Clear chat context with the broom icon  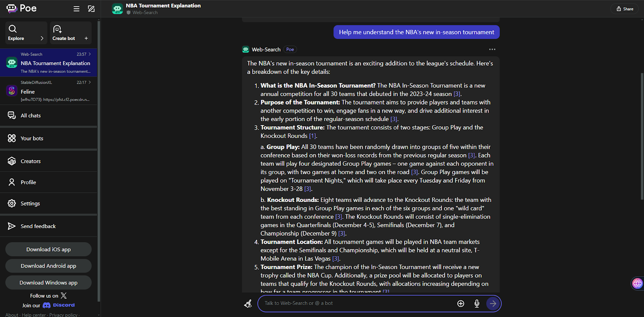(248, 304)
